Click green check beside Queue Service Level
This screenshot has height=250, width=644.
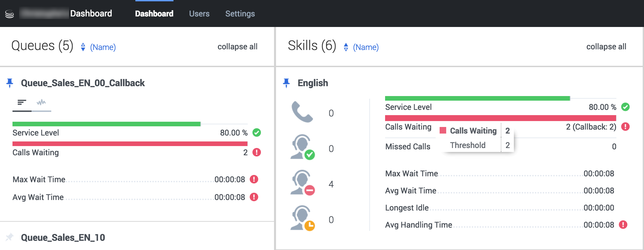pyautogui.click(x=257, y=133)
